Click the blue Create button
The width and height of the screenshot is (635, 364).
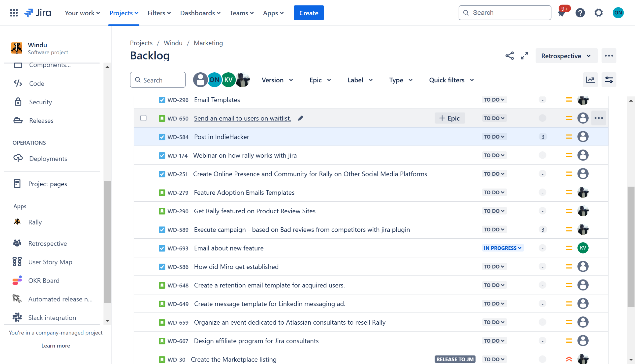pos(309,13)
